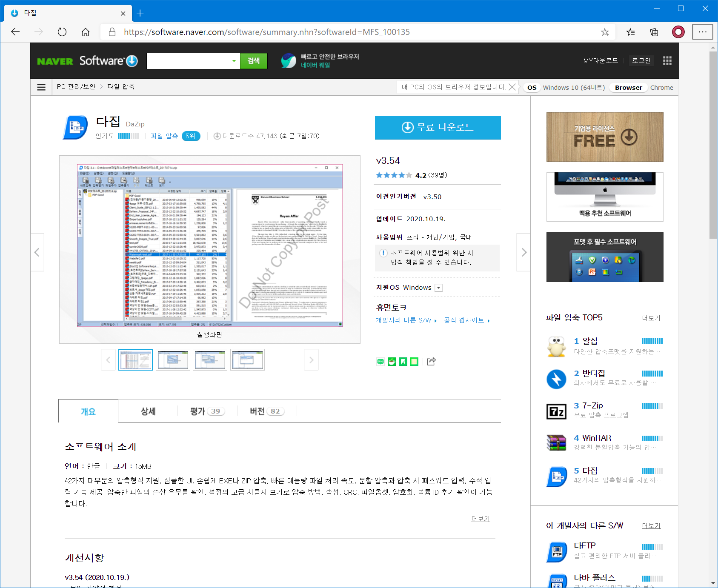The width and height of the screenshot is (718, 588).
Task: Select the 평가 39 tab
Action: 207,411
